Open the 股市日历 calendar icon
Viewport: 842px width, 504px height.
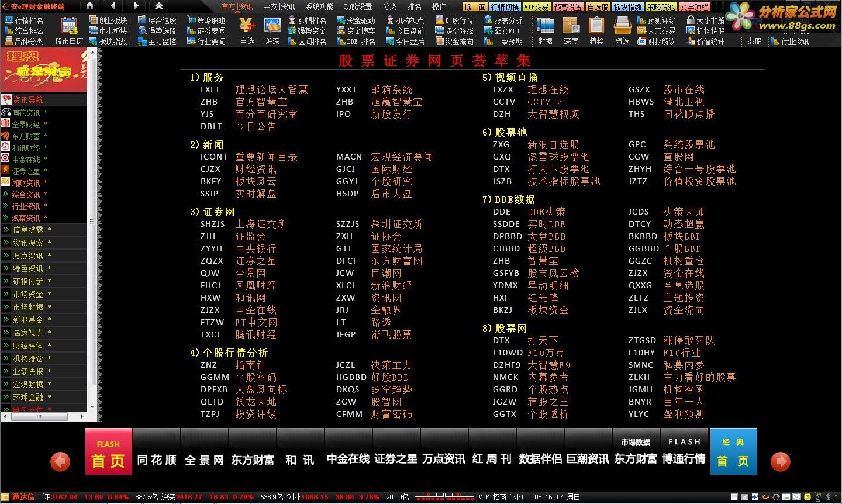coord(70,32)
